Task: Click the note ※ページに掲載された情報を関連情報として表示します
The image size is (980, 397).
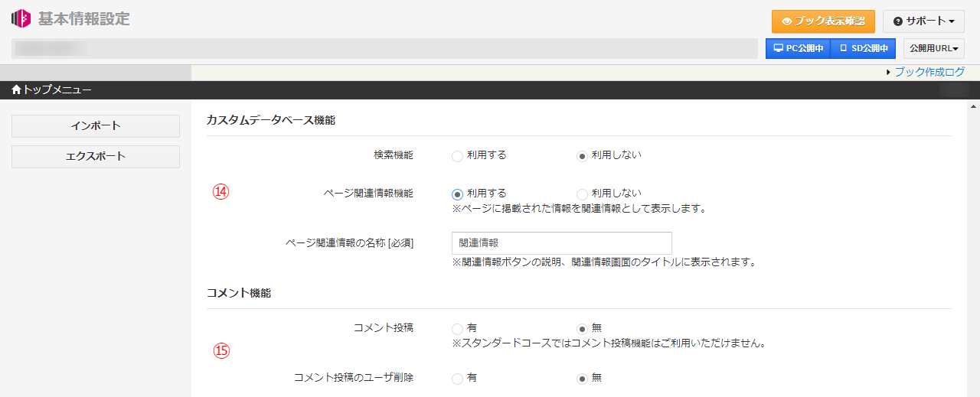Action: 579,208
